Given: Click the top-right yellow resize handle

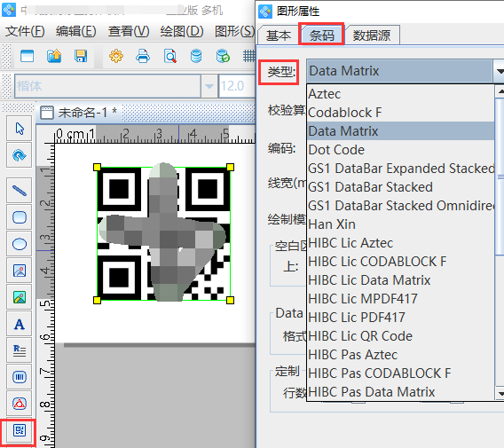Looking at the screenshot, I should [x=230, y=167].
